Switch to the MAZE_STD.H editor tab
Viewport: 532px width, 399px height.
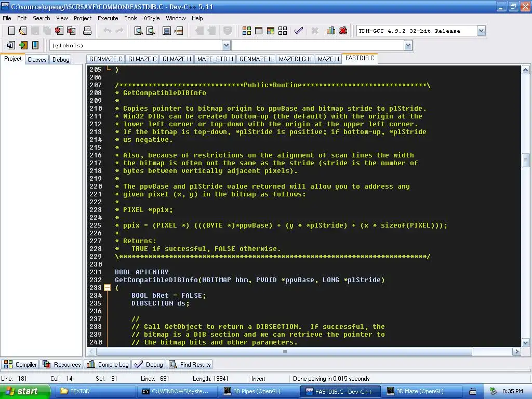point(215,59)
